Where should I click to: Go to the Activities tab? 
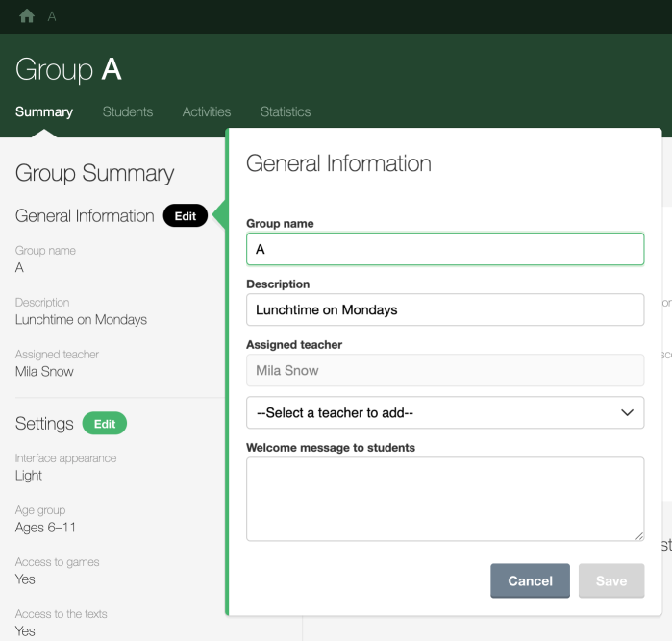tap(207, 111)
